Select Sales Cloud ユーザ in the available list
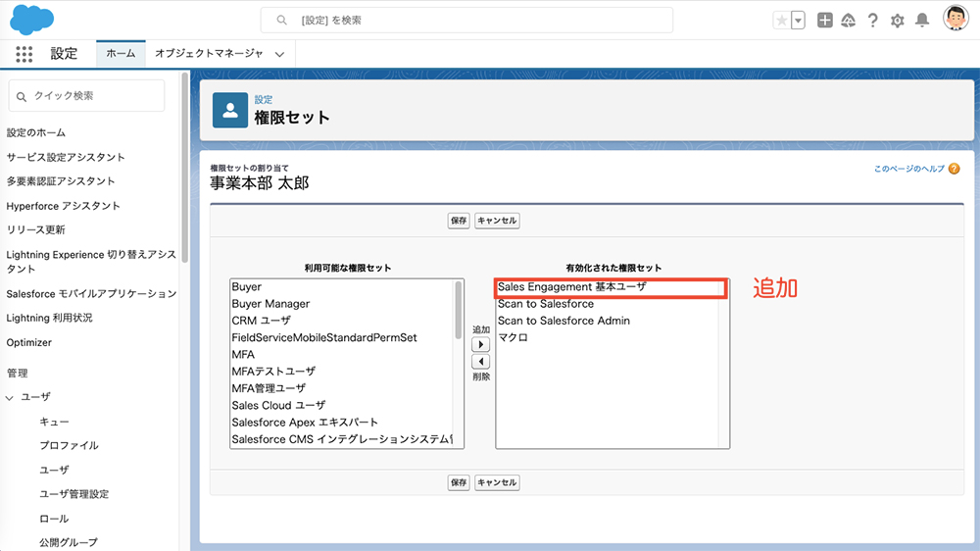 coord(278,405)
